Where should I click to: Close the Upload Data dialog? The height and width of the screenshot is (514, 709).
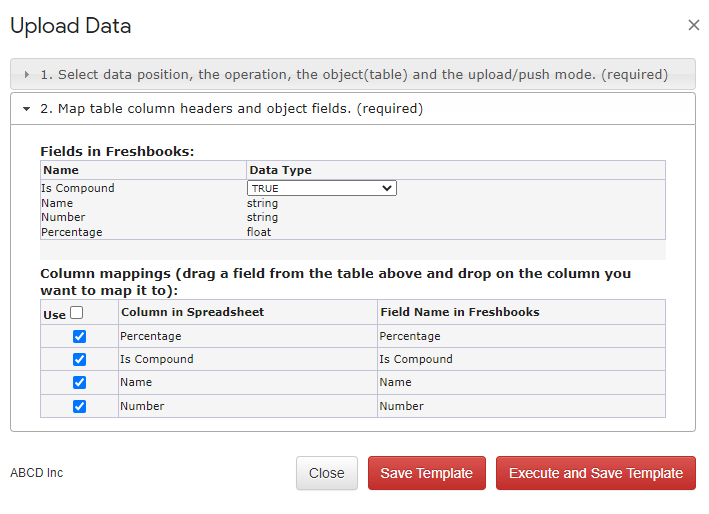[694, 25]
